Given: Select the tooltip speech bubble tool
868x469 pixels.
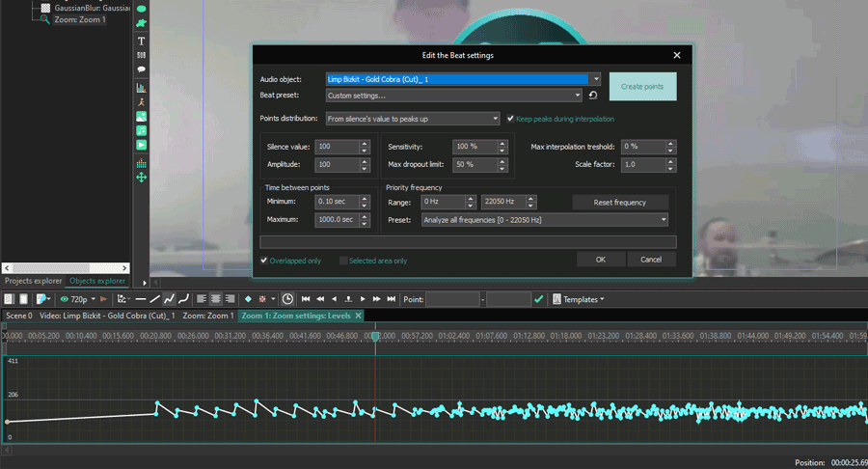Looking at the screenshot, I should [x=141, y=69].
